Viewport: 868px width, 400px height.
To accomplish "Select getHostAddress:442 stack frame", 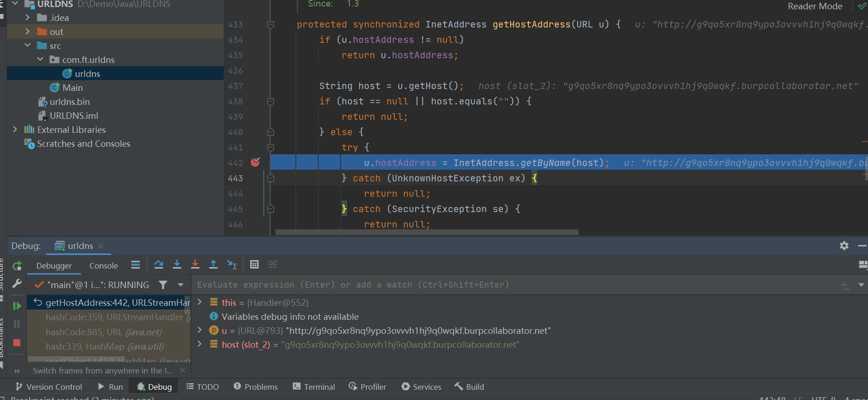I will coord(109,303).
